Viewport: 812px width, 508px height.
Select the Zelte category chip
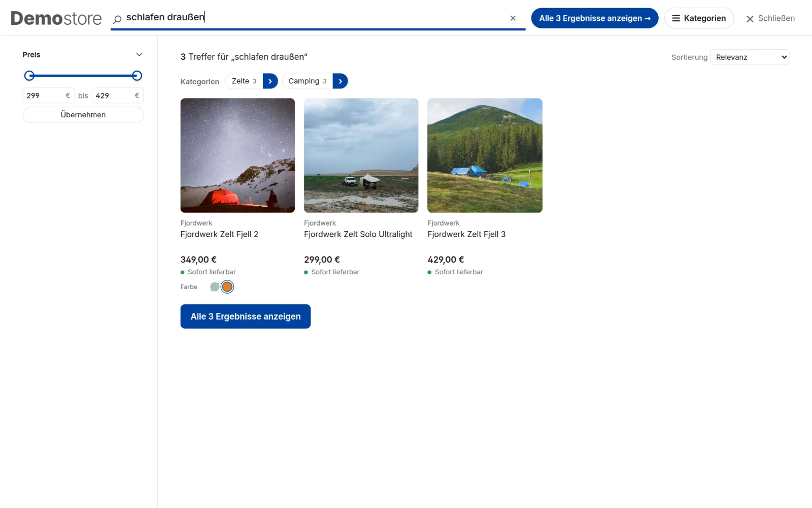coord(244,81)
